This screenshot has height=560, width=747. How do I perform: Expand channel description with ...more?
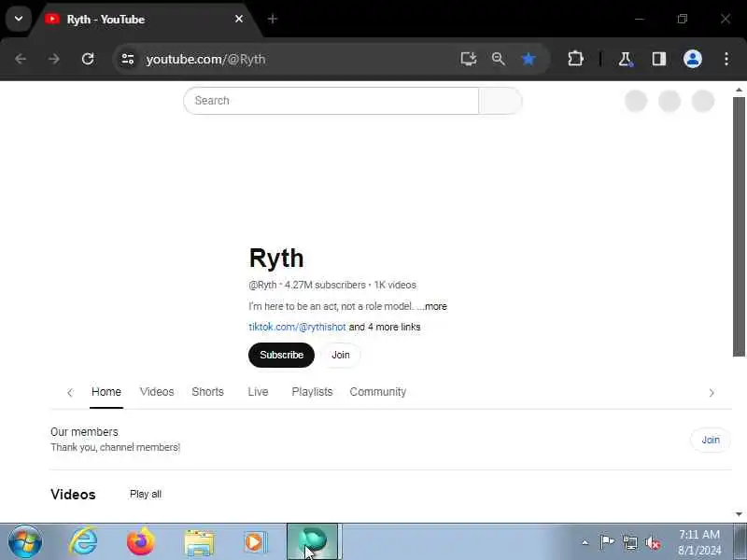432,307
